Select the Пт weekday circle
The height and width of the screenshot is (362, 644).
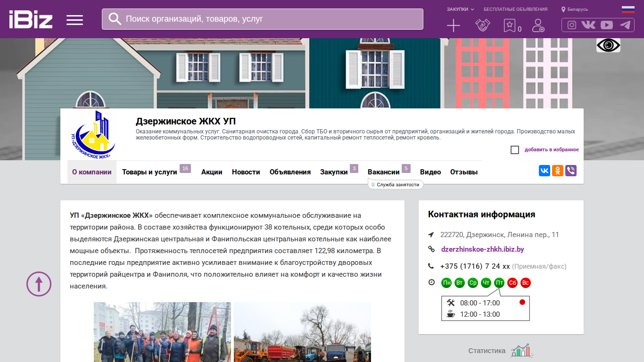click(499, 283)
